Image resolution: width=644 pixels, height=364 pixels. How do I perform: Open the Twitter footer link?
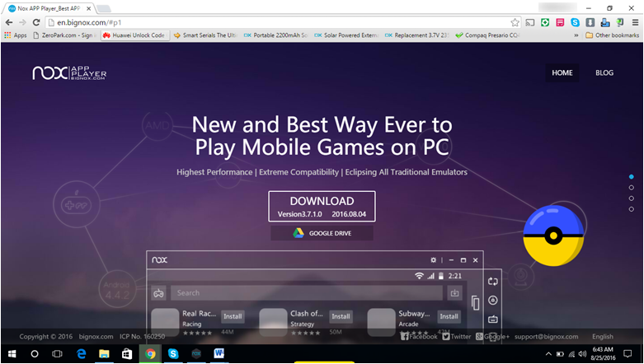[457, 337]
